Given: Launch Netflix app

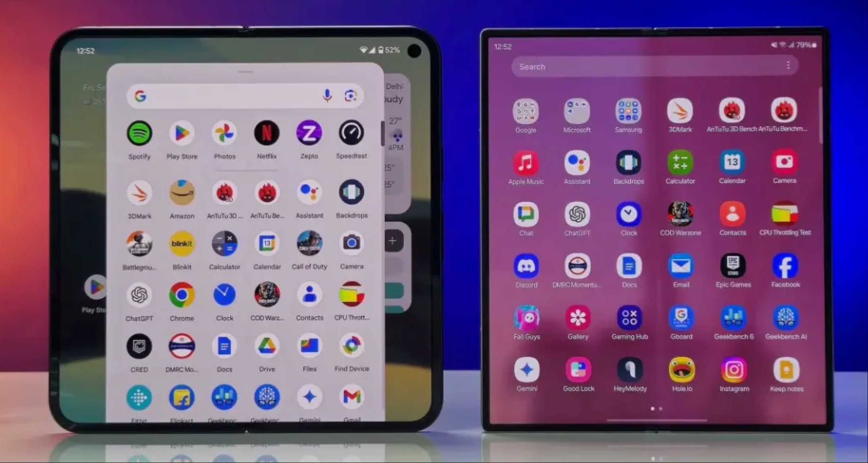Looking at the screenshot, I should tap(266, 134).
